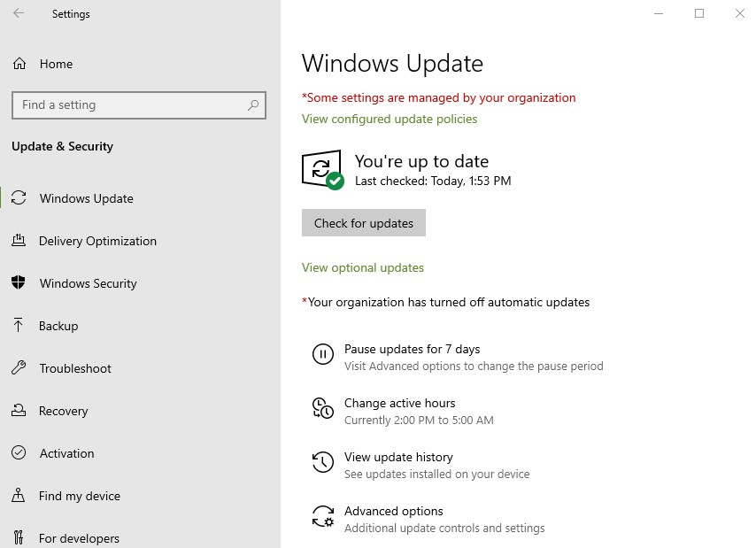This screenshot has height=548, width=756.
Task: Click the update history clock icon
Action: [322, 462]
